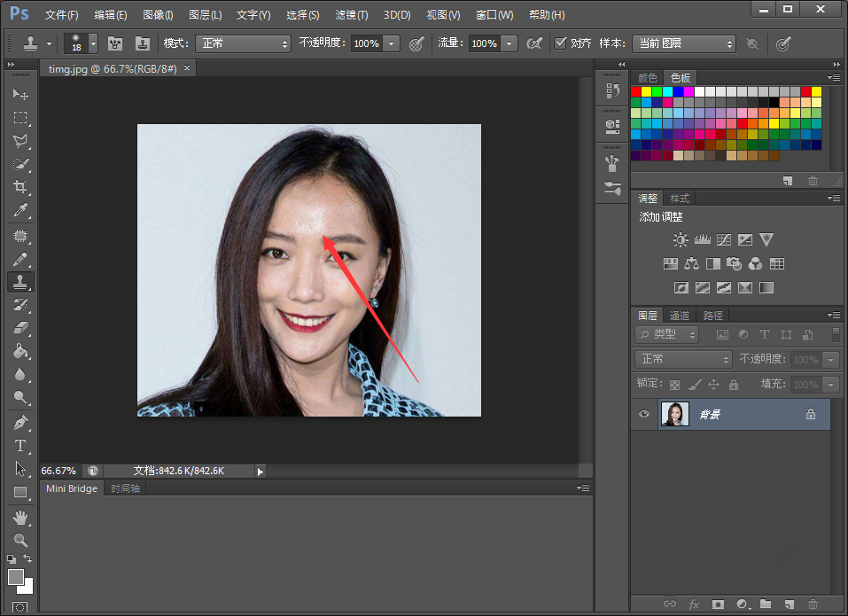This screenshot has width=848, height=616.
Task: Select the Eyedropper tool
Action: click(20, 210)
